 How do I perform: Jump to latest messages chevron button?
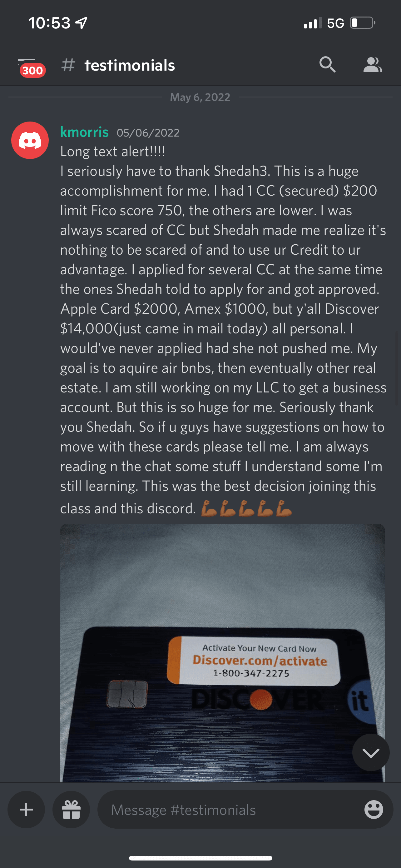click(x=371, y=752)
